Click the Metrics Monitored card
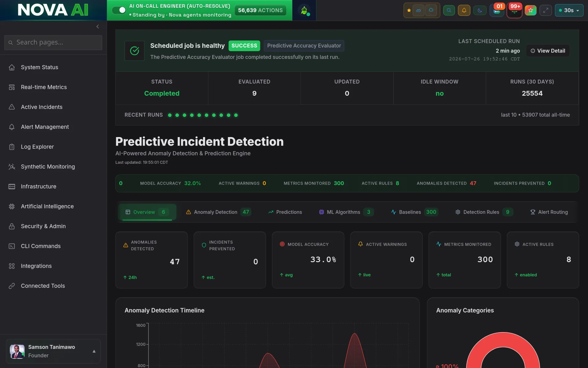This screenshot has height=368, width=588. coord(465,260)
